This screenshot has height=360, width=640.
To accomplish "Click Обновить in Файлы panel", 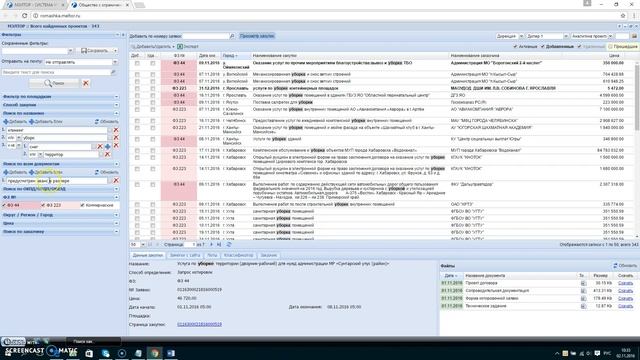I will [625, 266].
